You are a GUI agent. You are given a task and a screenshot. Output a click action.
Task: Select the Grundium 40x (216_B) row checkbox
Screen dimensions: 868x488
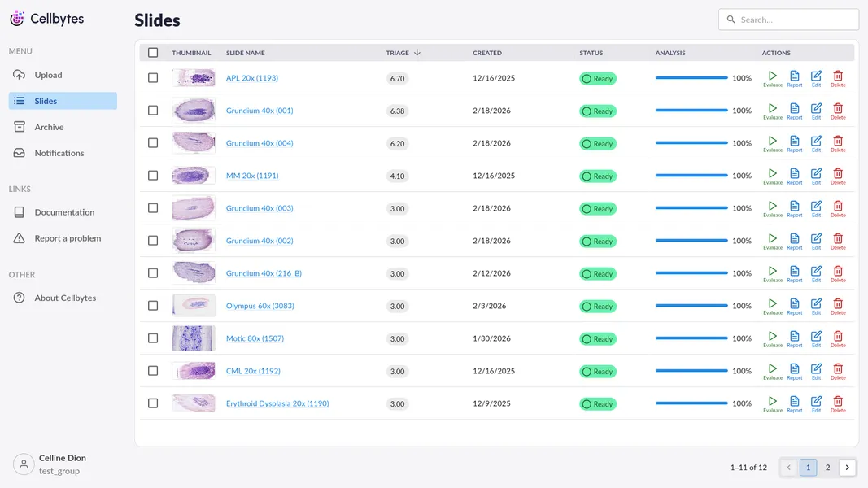tap(153, 273)
